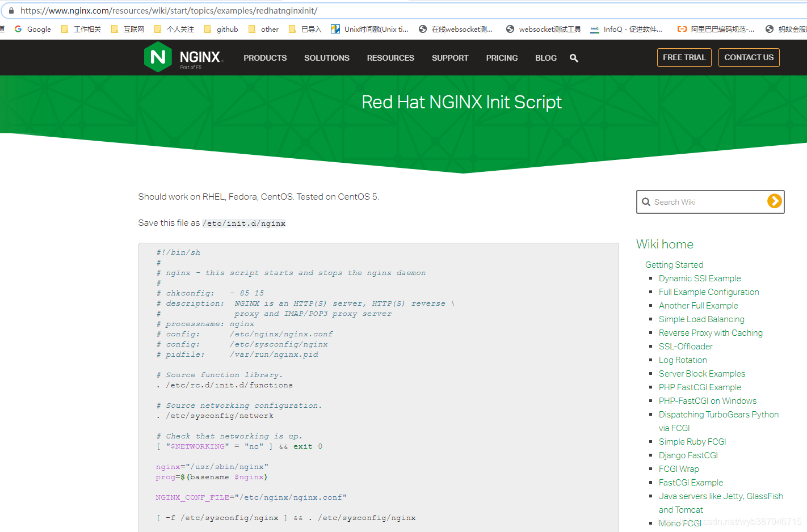This screenshot has height=532, width=807.
Task: Open the SOLUTIONS menu
Action: point(327,58)
